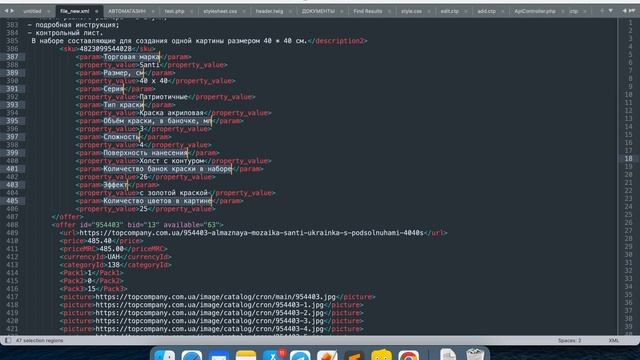Click the 47 selection regions status text
Screen dimensions: 640x360
[x=40, y=340]
